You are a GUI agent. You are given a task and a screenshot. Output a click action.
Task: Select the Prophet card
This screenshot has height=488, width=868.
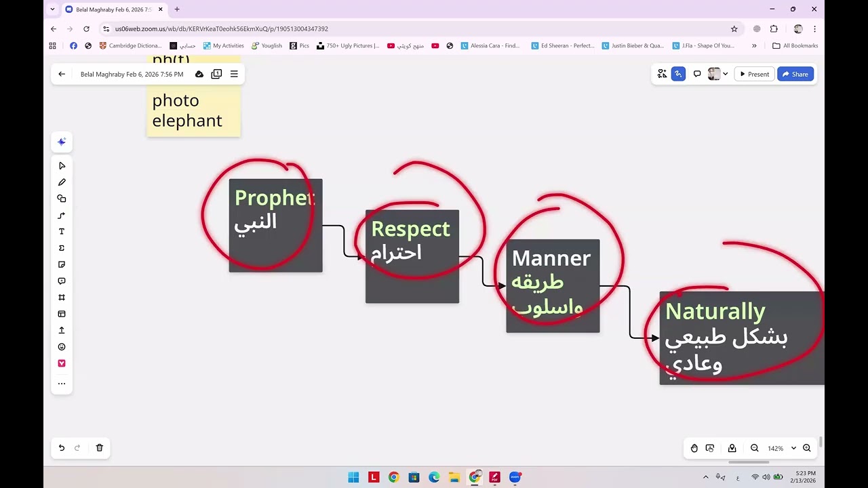click(x=275, y=226)
